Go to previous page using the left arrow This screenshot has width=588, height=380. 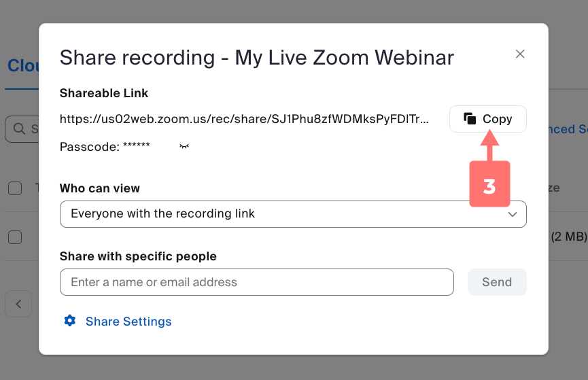tap(19, 304)
